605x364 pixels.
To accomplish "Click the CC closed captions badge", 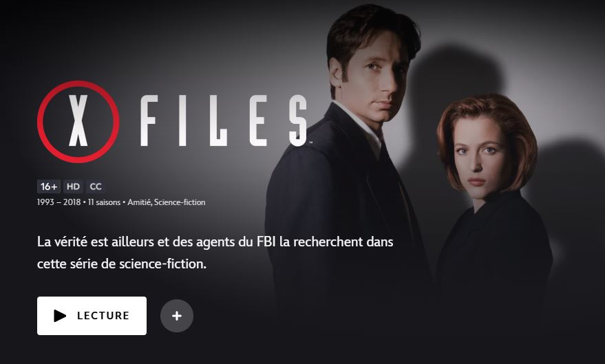I will coord(96,186).
